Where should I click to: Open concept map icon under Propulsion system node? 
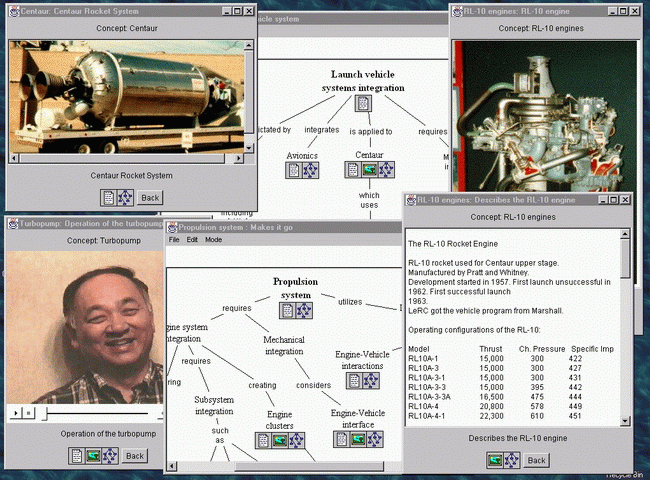coord(304,310)
